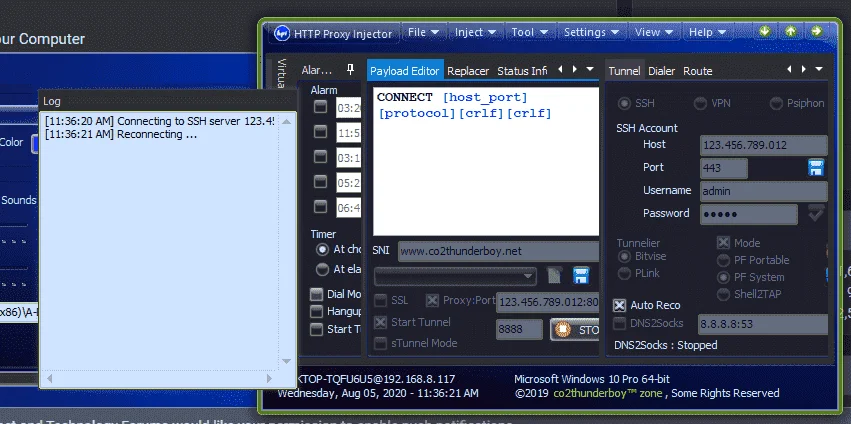
Task: Toggle the 03:2 alarm checkbox
Action: pos(321,107)
